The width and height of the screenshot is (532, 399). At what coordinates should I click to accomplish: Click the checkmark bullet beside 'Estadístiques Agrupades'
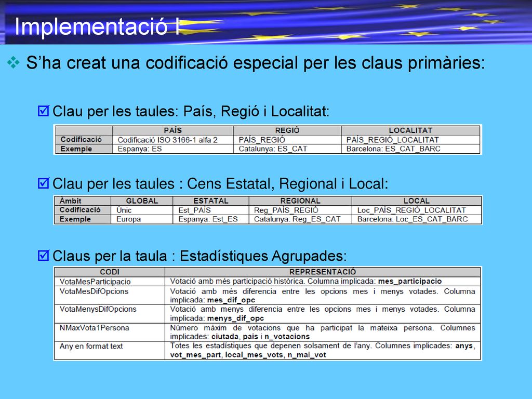click(44, 256)
